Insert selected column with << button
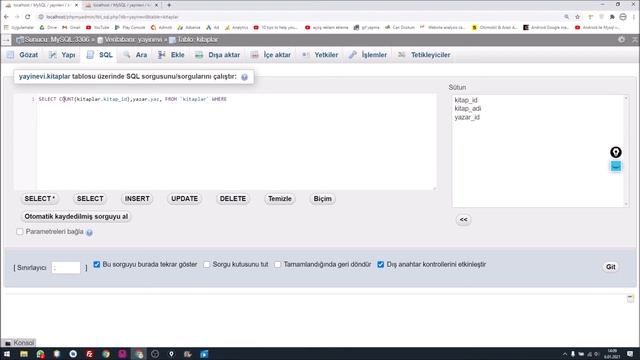Screen dimensions: 640x360 tap(463, 220)
